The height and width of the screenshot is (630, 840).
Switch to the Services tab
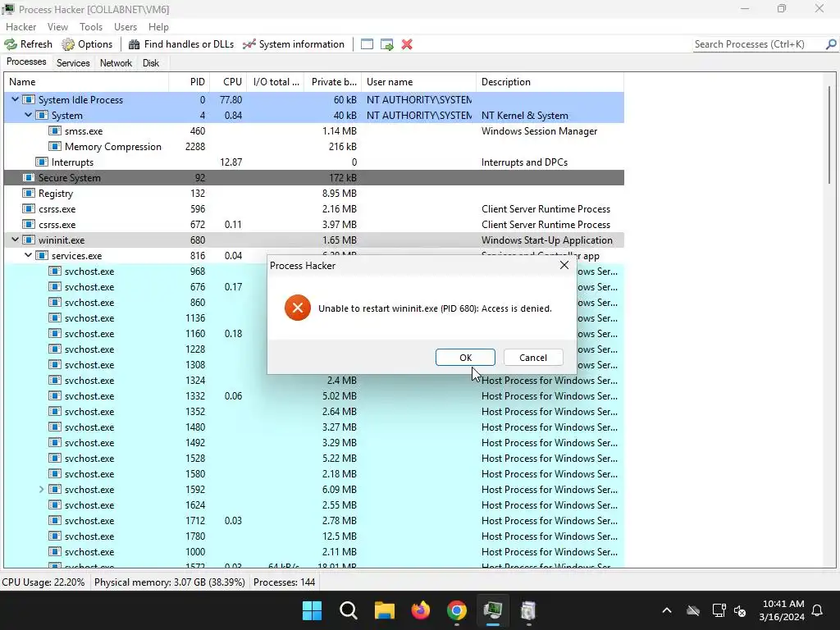click(x=73, y=63)
